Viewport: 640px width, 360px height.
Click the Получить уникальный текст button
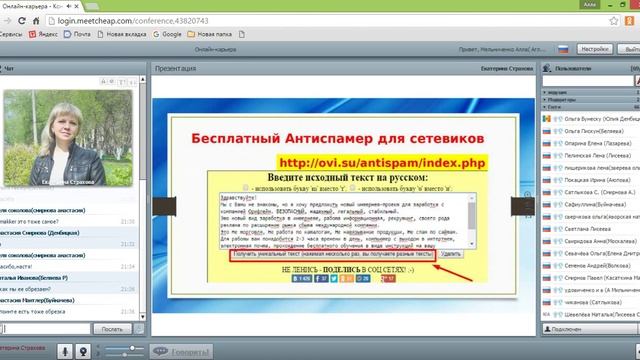coord(333,254)
